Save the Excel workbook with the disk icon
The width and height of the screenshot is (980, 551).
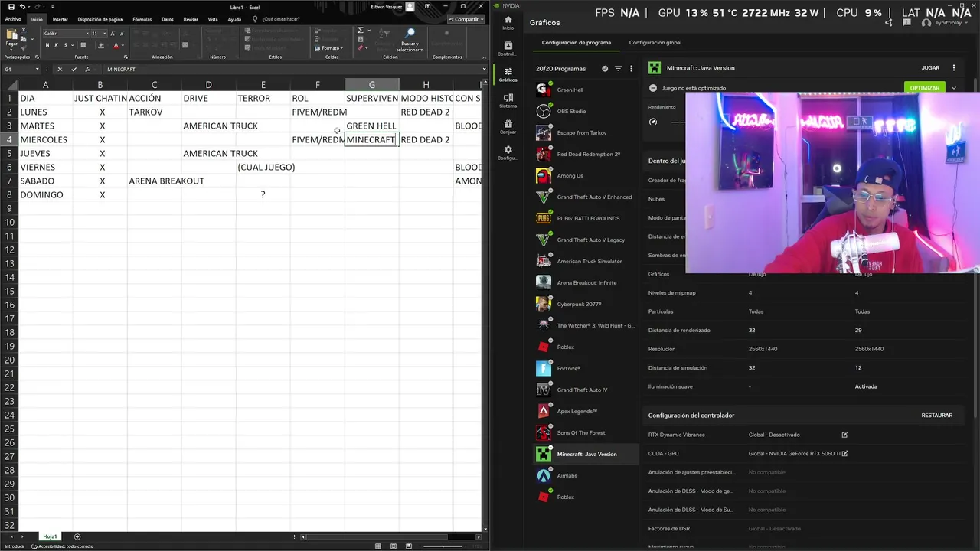pyautogui.click(x=11, y=7)
